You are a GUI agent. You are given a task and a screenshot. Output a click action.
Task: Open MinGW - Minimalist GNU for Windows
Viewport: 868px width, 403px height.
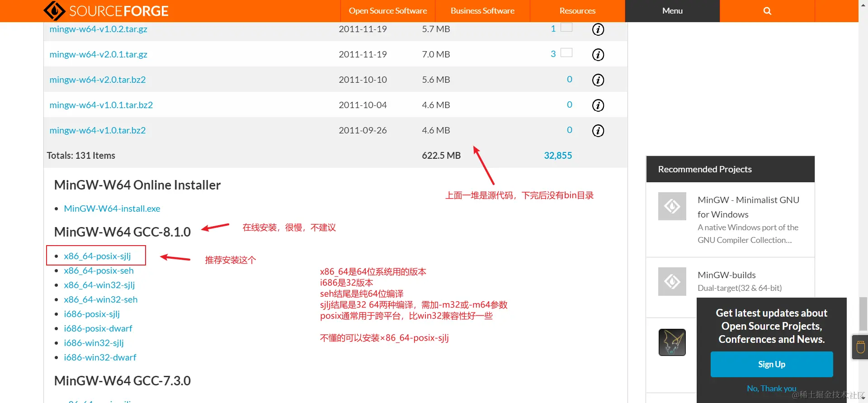click(748, 207)
